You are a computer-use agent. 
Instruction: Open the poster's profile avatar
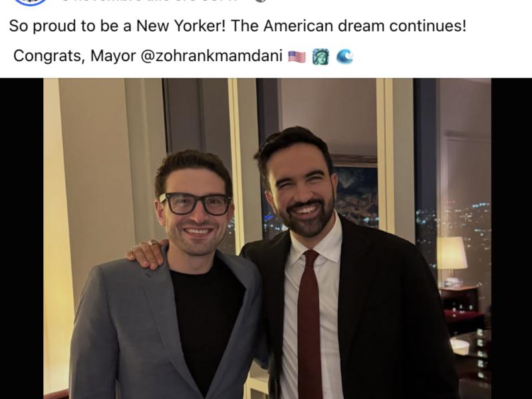coord(31,2)
